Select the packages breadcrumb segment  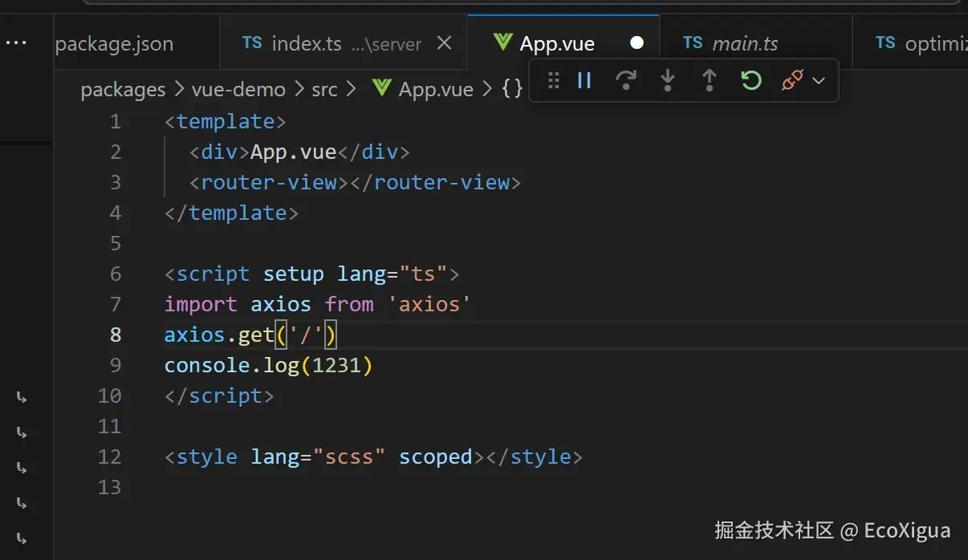(x=123, y=89)
